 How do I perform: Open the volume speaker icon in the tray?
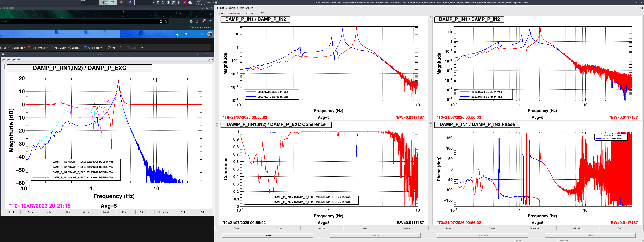click(x=178, y=2)
